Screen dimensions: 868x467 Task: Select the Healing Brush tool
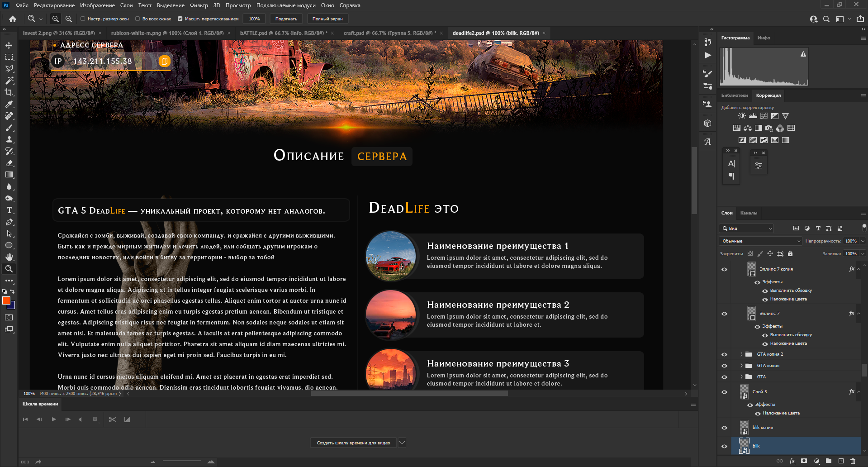[x=9, y=116]
